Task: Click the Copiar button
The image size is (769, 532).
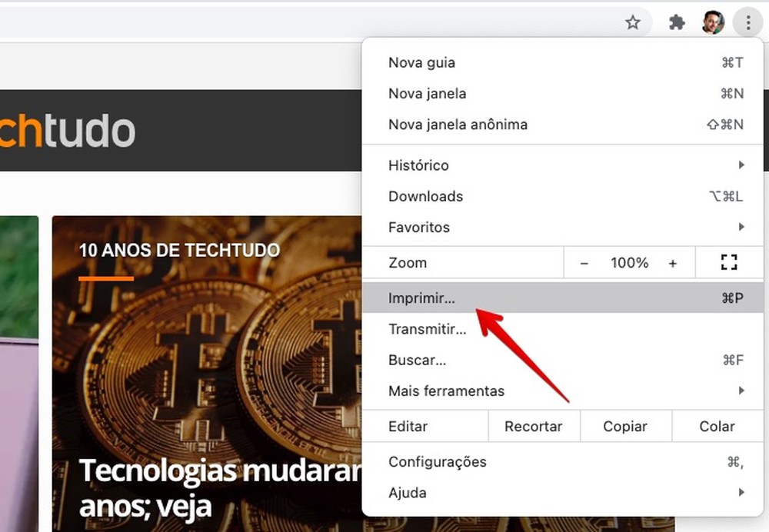Action: click(x=625, y=426)
